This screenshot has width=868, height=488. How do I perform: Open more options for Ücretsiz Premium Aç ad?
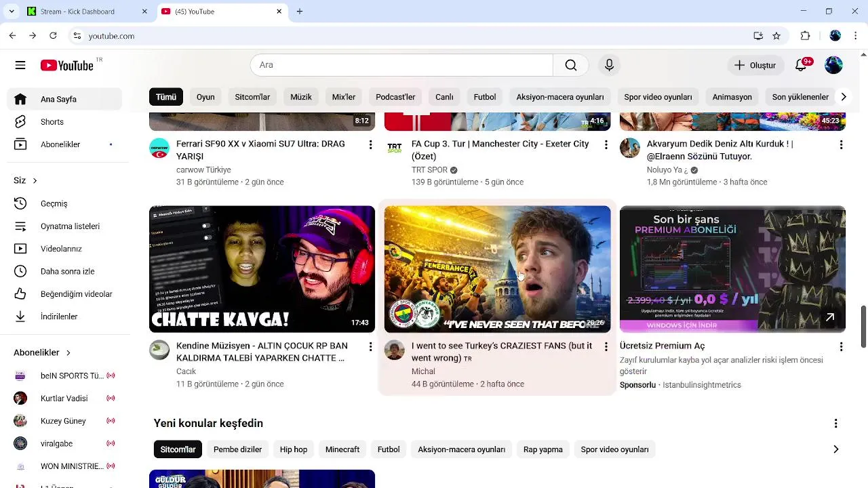point(841,346)
